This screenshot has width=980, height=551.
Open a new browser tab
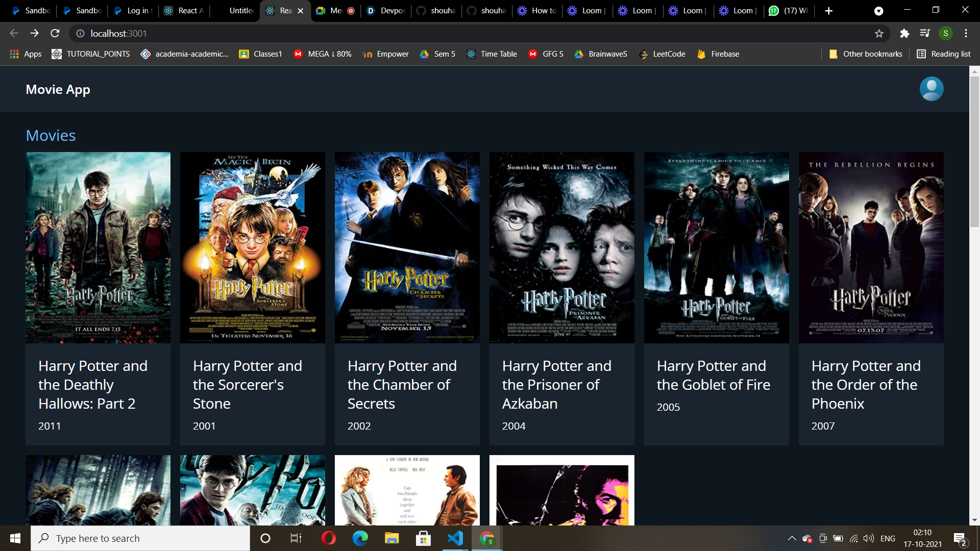828,11
